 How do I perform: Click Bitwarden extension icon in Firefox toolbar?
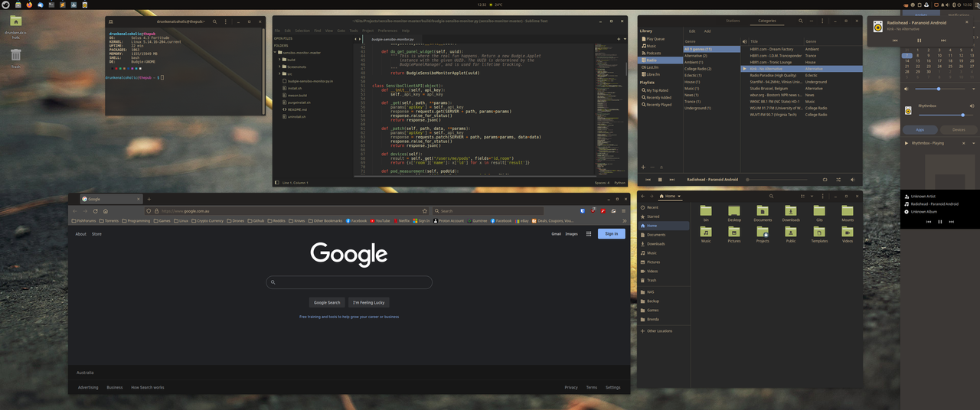583,211
